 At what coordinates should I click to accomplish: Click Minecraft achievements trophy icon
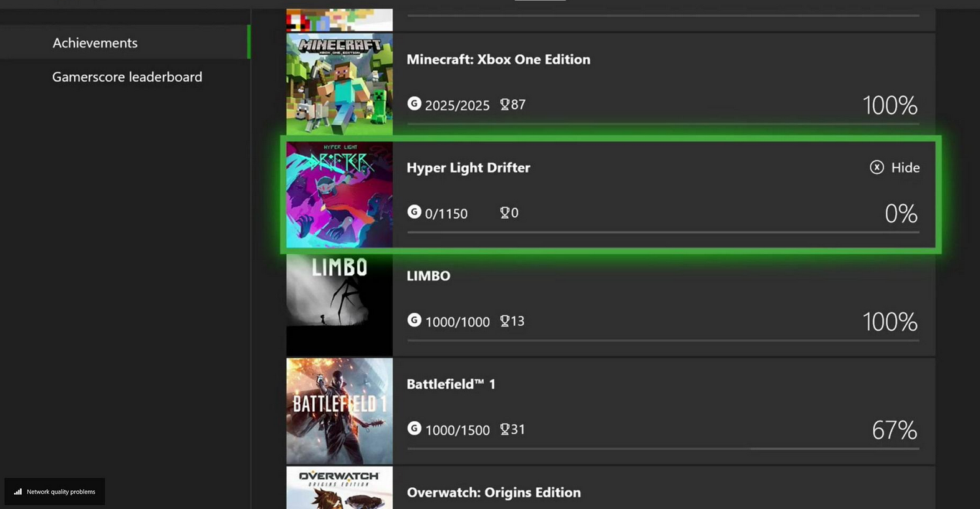click(504, 104)
